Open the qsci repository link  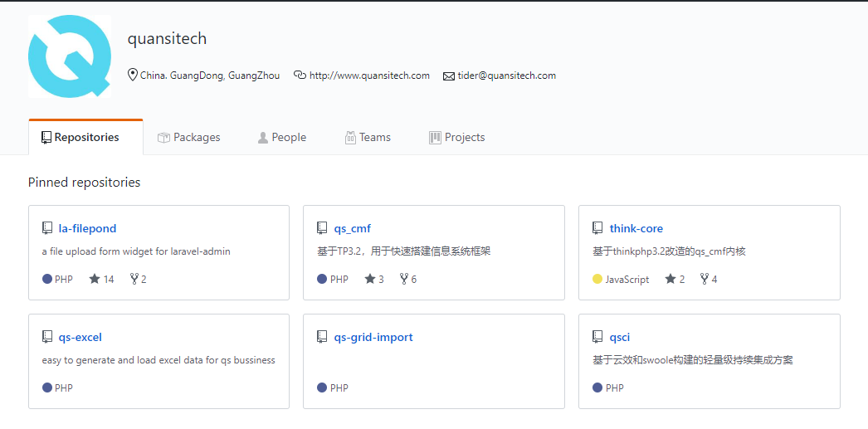point(620,337)
